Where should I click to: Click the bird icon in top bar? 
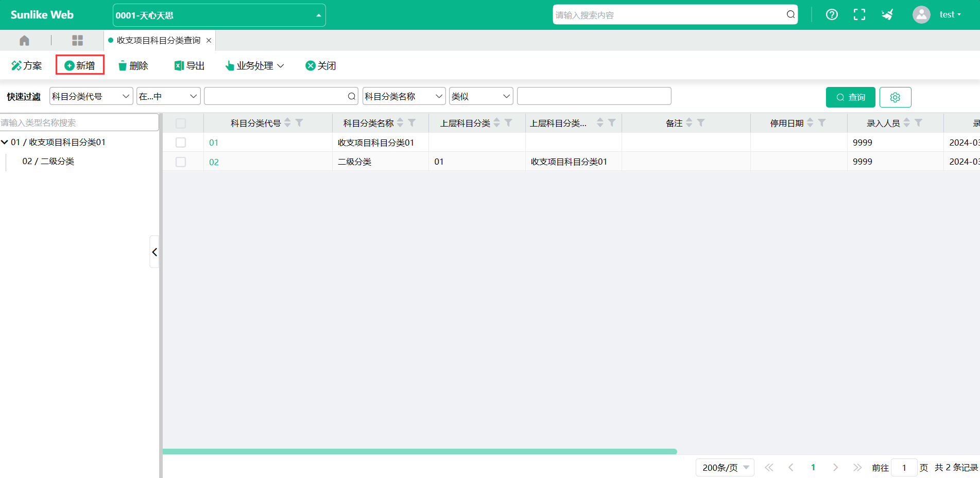pos(887,15)
